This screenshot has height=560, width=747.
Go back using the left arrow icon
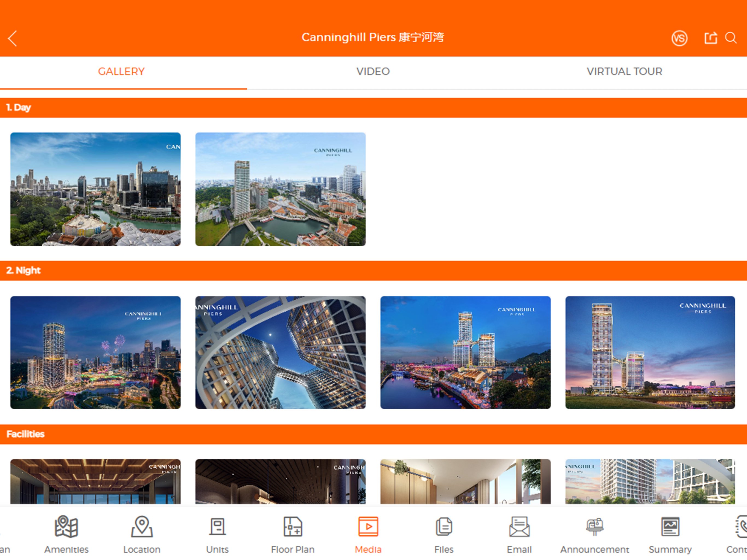tap(13, 38)
